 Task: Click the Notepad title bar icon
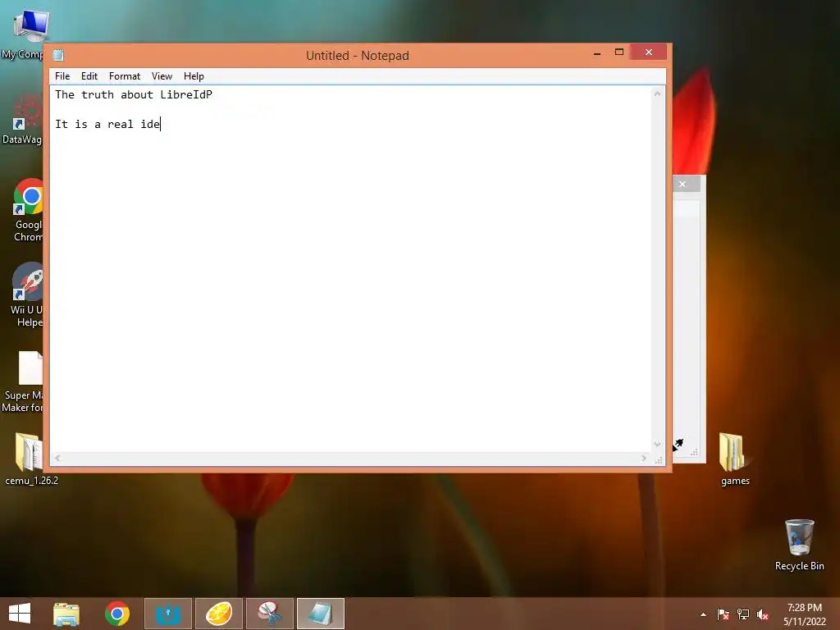(58, 55)
